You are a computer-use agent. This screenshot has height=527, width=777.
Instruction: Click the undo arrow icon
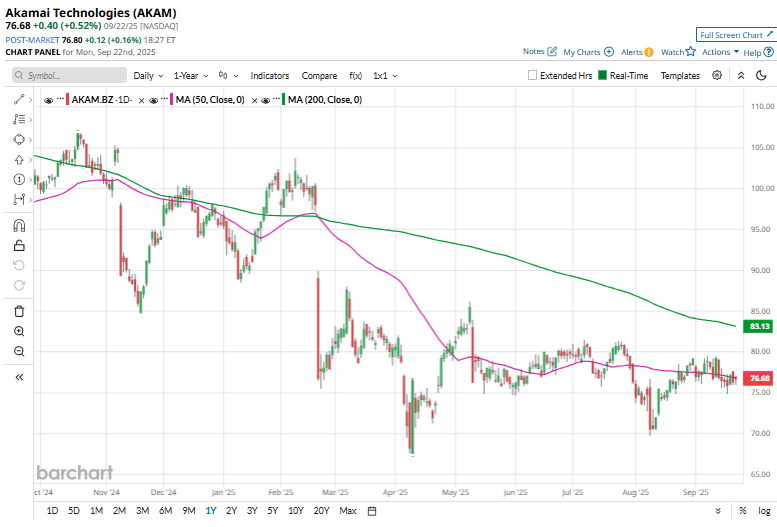pyautogui.click(x=19, y=265)
